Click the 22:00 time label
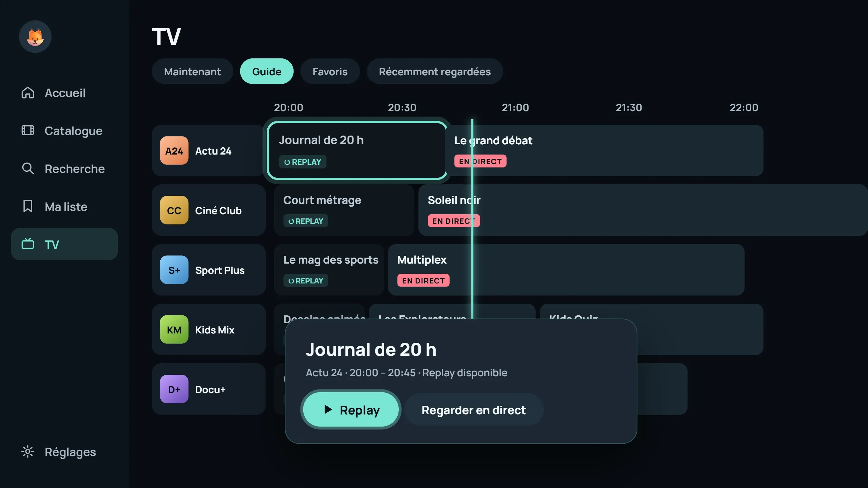 pyautogui.click(x=744, y=108)
